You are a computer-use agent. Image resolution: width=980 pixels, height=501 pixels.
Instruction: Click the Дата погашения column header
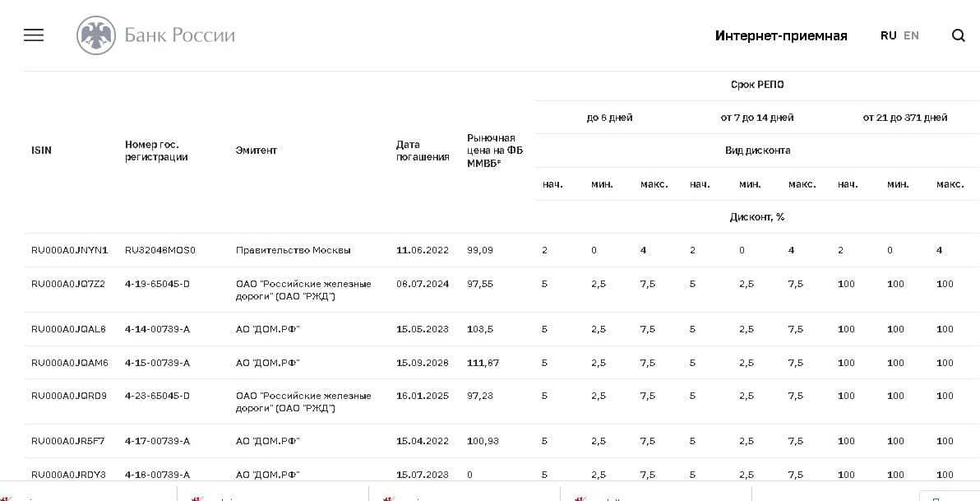point(422,151)
